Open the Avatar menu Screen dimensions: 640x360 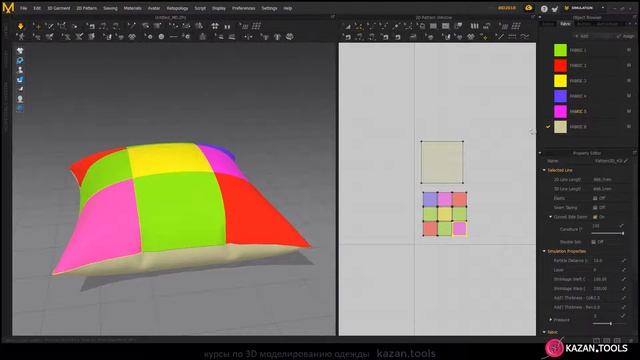point(154,8)
